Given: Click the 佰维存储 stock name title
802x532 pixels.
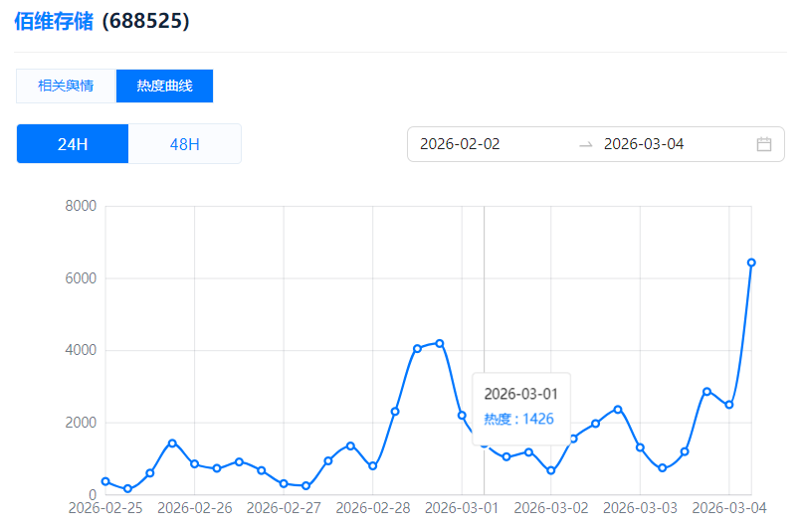Looking at the screenshot, I should click(x=54, y=21).
